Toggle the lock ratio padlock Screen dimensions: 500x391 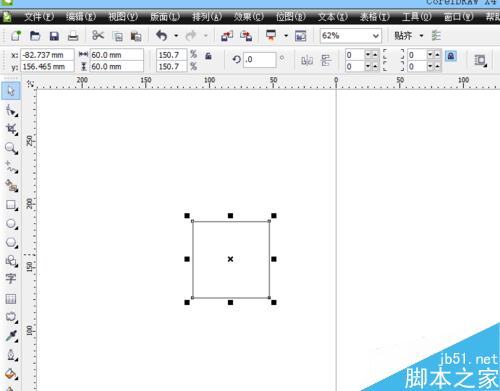(208, 56)
